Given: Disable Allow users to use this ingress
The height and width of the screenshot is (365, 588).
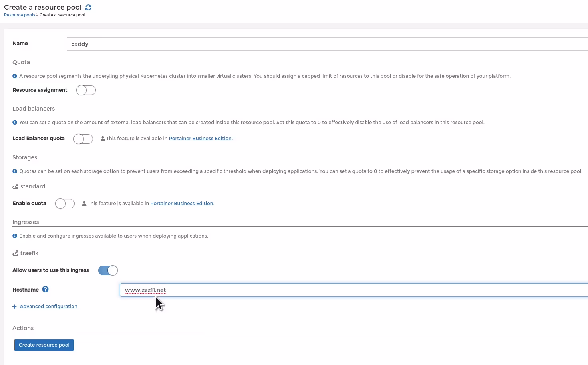Looking at the screenshot, I should [x=108, y=270].
